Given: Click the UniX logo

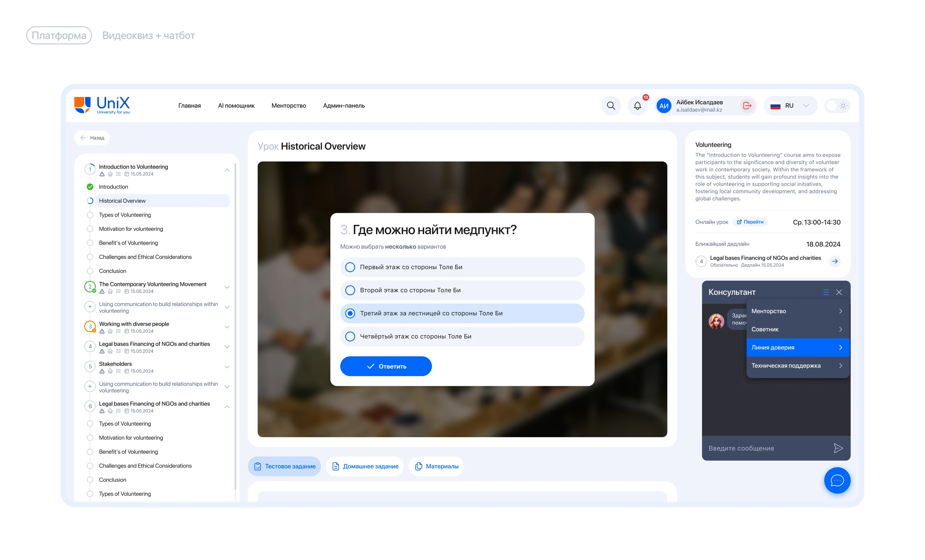Looking at the screenshot, I should click(x=102, y=105).
